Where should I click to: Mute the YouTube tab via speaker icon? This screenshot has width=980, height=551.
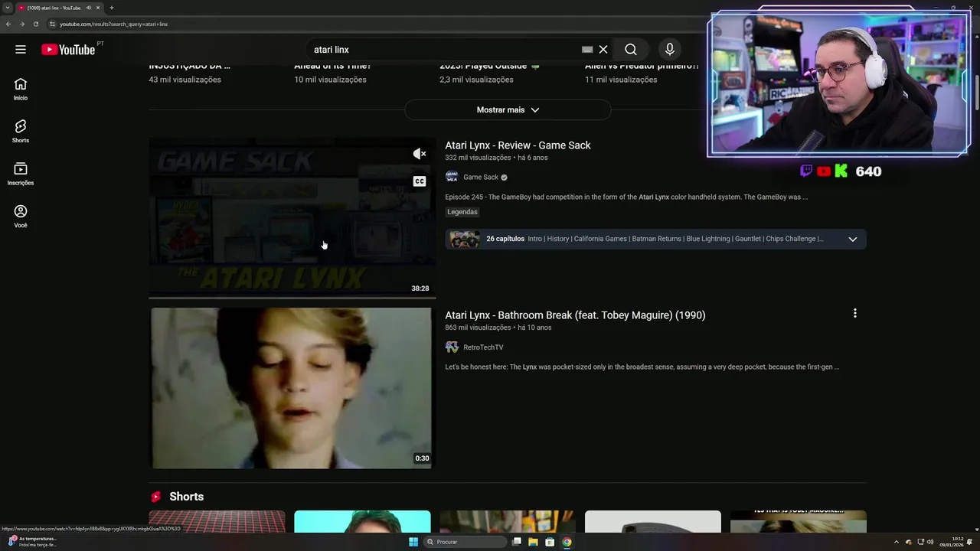click(89, 8)
